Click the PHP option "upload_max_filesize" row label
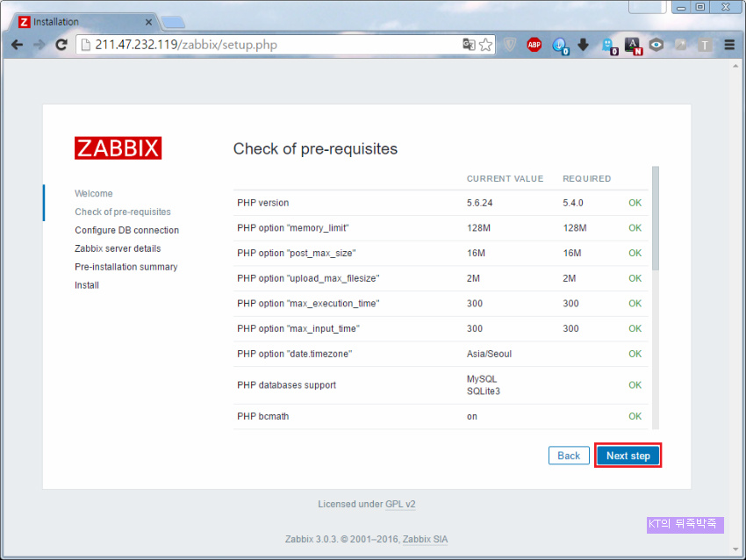Image resolution: width=746 pixels, height=560 pixels. [x=308, y=279]
